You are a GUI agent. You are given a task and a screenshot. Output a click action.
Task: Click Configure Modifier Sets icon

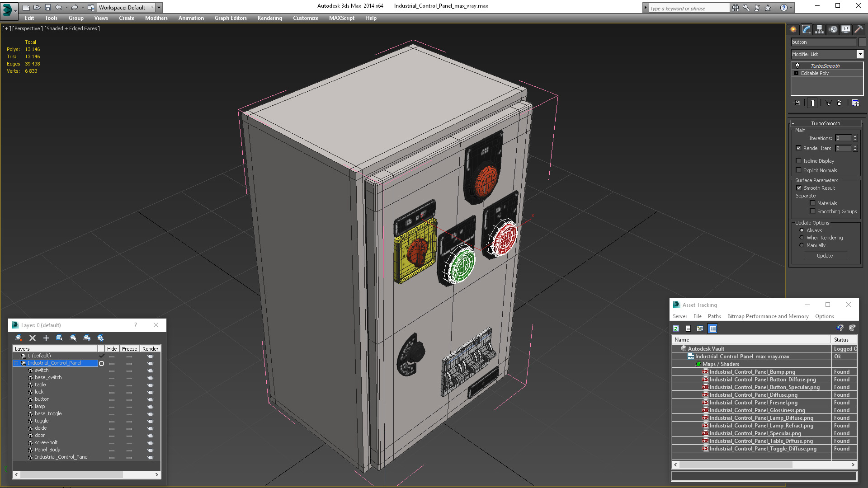(855, 103)
